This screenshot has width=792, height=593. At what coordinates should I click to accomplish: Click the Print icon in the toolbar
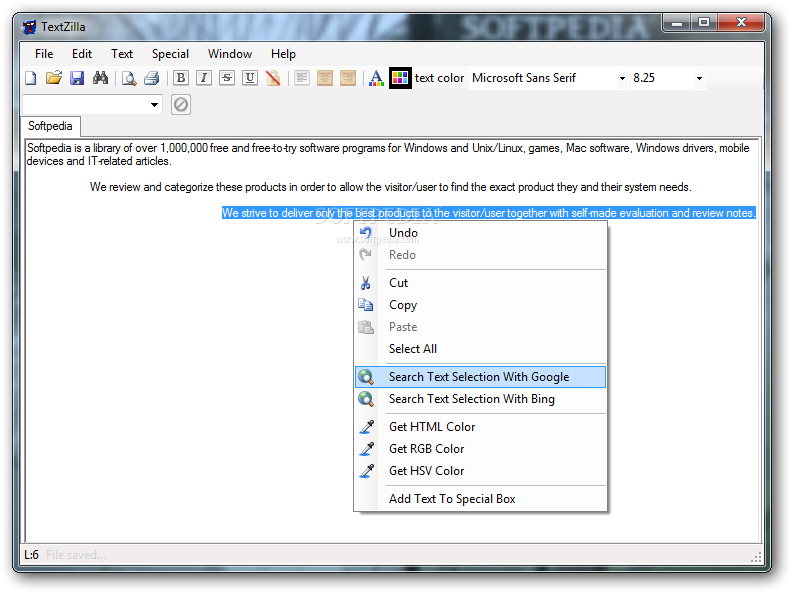click(x=152, y=78)
